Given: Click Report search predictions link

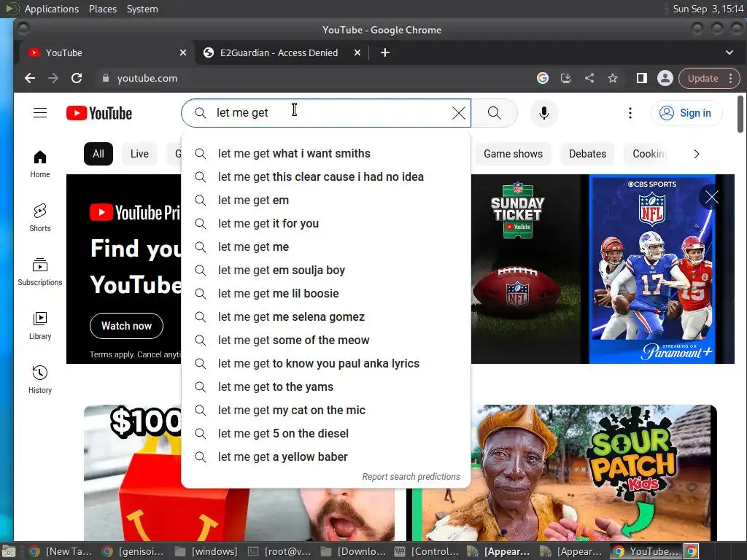Looking at the screenshot, I should point(411,477).
